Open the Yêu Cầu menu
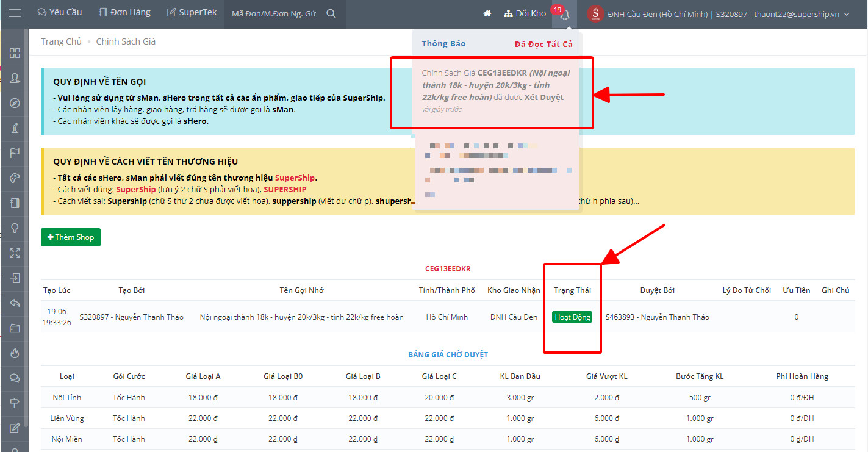This screenshot has width=868, height=452. (60, 12)
